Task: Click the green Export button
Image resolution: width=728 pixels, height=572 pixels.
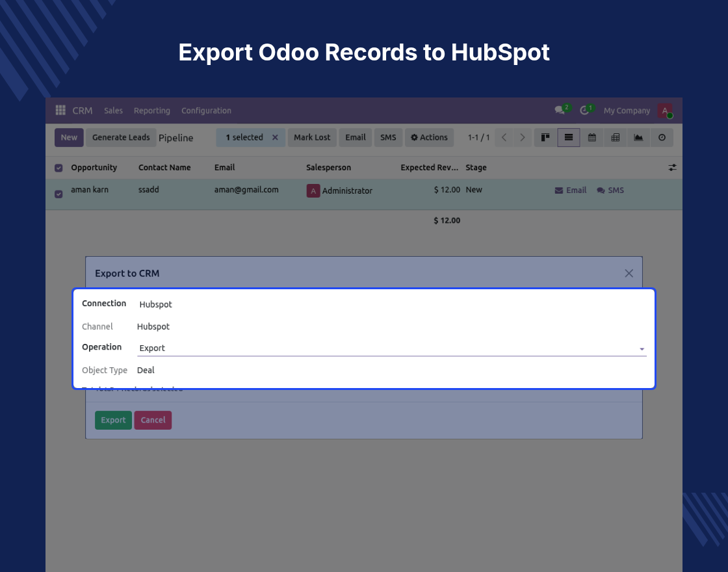Action: coord(113,420)
